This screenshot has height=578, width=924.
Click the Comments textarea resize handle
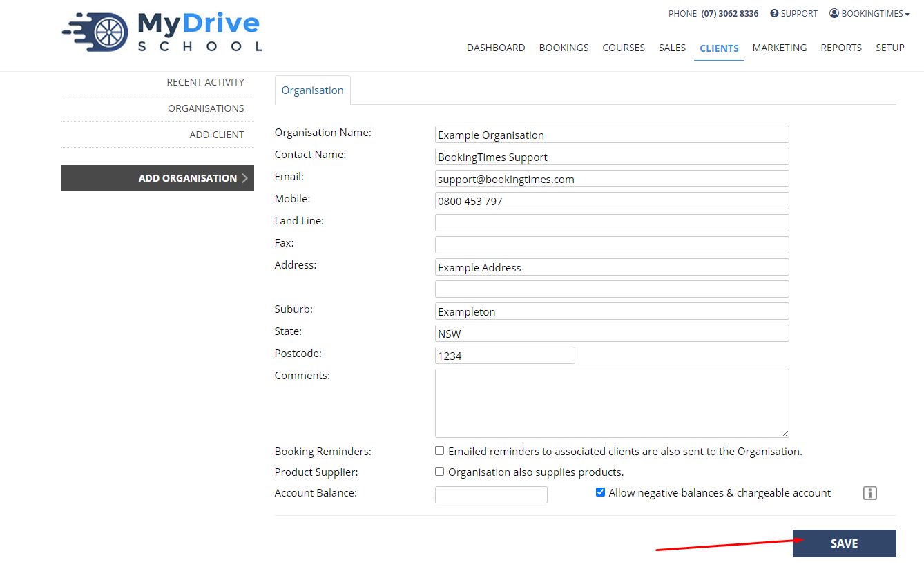click(x=785, y=433)
